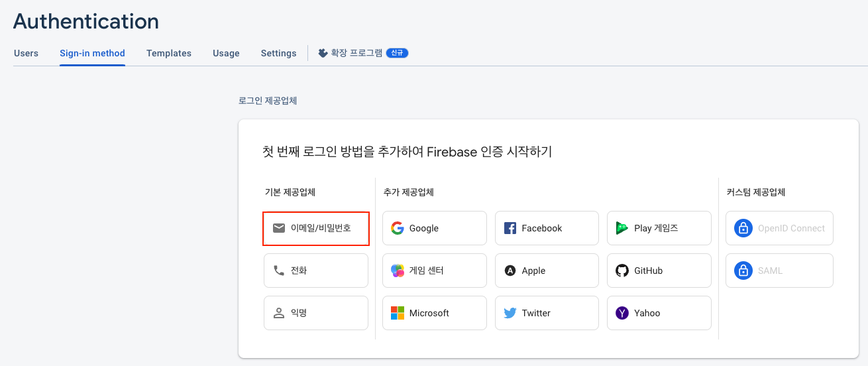The height and width of the screenshot is (366, 868).
Task: Click the envelope icon for email/password
Action: (x=279, y=228)
